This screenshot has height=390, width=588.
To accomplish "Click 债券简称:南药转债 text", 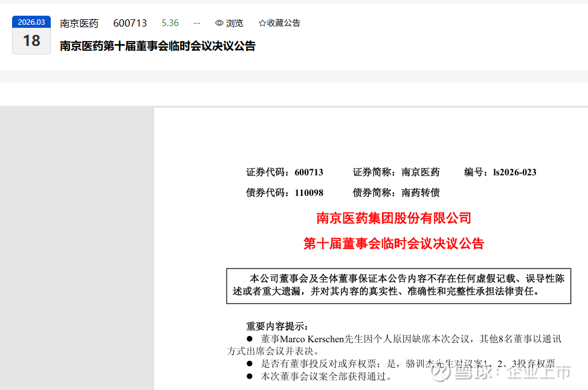I will (396, 192).
